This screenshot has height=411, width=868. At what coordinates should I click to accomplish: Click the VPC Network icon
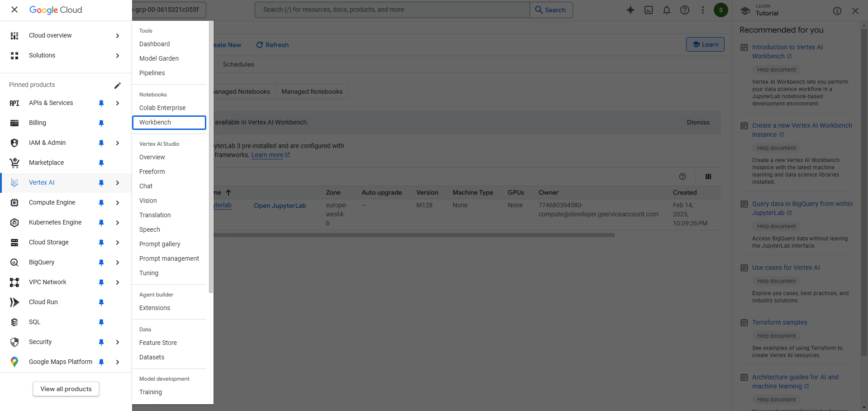tap(14, 282)
